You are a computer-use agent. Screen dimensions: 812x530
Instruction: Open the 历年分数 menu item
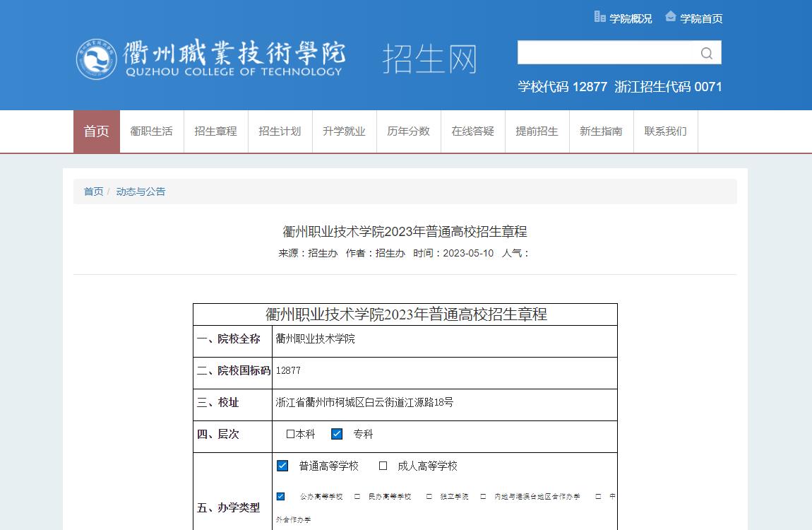tap(408, 131)
